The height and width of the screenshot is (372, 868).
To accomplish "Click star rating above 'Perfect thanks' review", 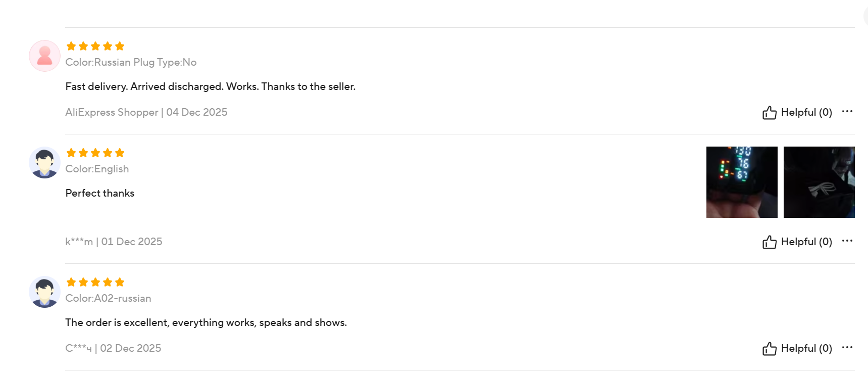I will 95,153.
